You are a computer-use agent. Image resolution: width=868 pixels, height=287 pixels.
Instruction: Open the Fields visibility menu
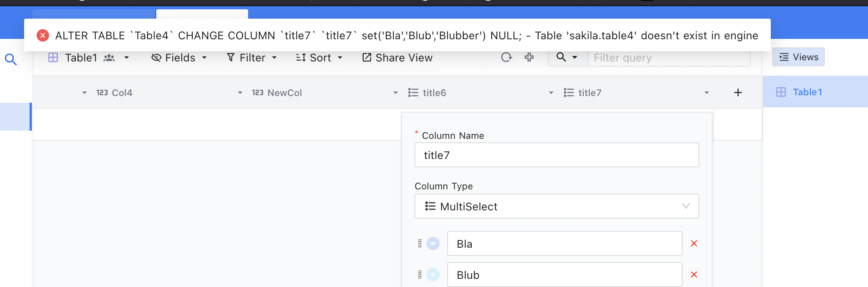click(179, 58)
